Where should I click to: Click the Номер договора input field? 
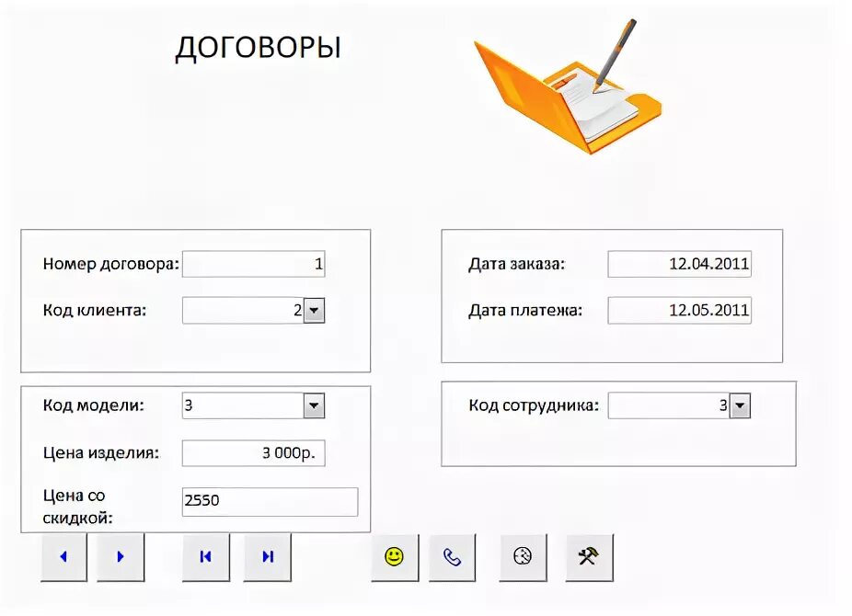pos(253,264)
